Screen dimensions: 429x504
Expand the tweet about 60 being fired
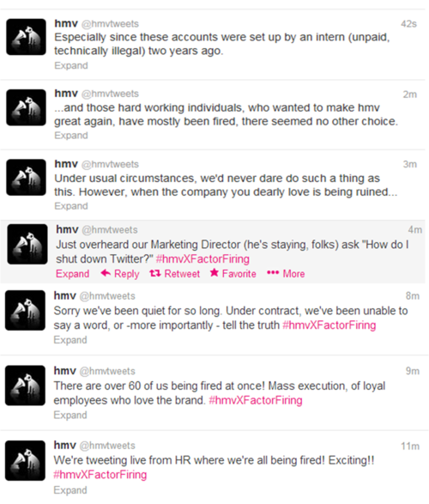click(70, 415)
